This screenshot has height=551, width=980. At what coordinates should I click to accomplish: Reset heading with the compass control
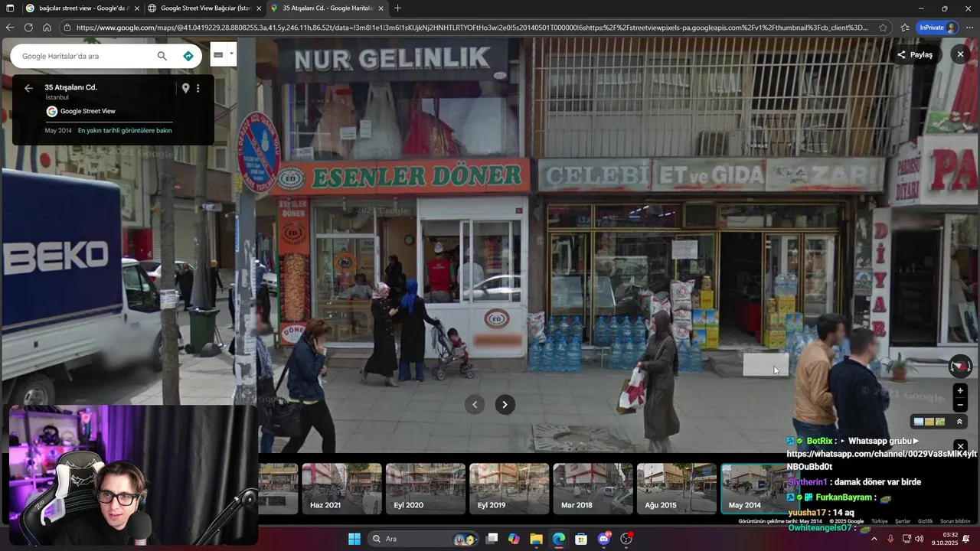[960, 367]
